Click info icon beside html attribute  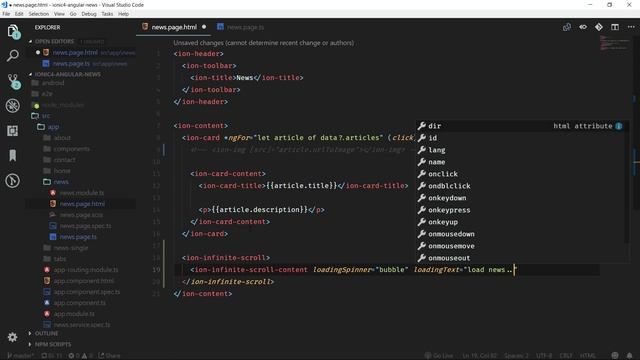(x=619, y=126)
